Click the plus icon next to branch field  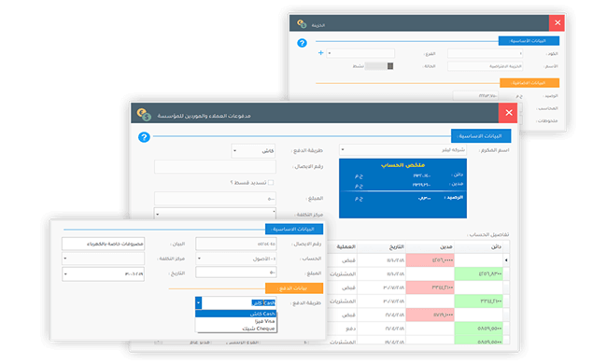tap(320, 52)
